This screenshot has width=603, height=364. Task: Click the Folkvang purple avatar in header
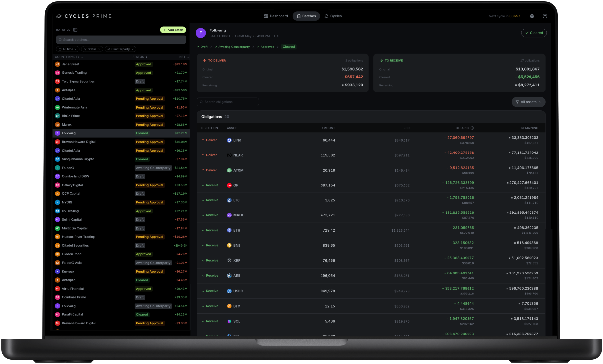pyautogui.click(x=201, y=33)
